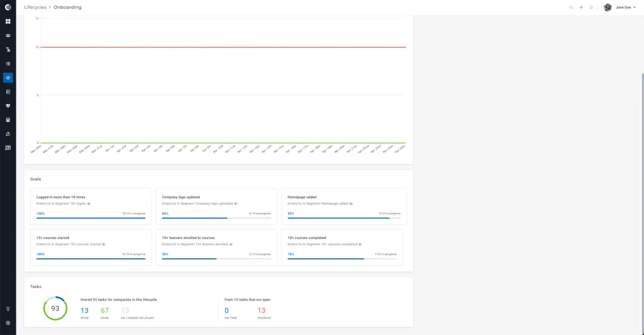Click '9/10 in progress' on Homepage added card
Screen dimensions: 644x335
tap(389, 214)
